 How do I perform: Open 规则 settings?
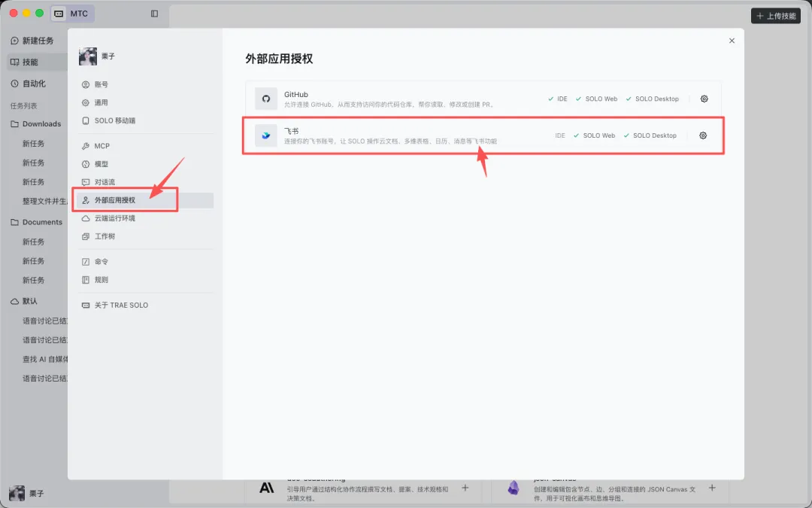point(145,280)
